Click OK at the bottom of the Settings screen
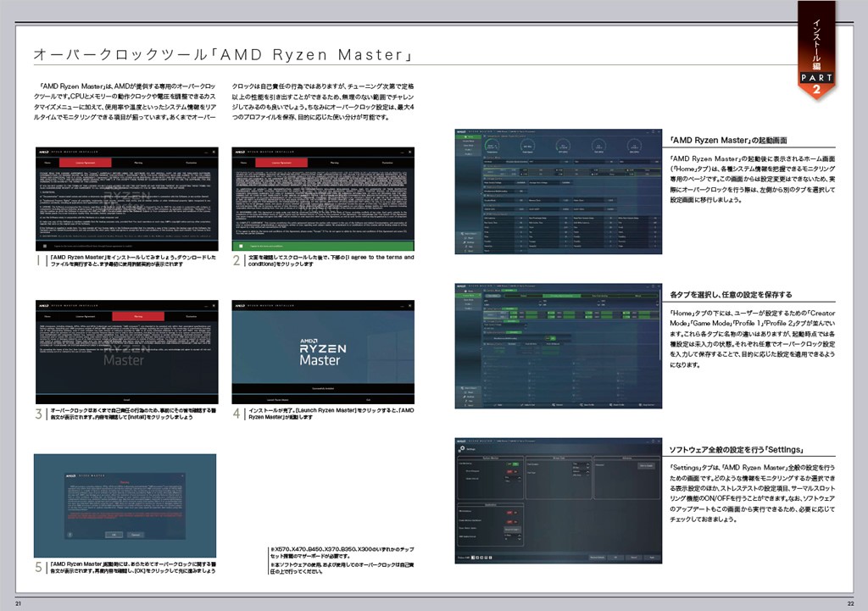This screenshot has height=611, width=868. [x=615, y=558]
